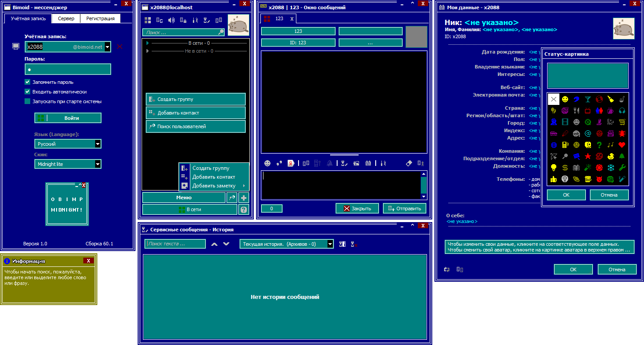Click the eraser icon to clear chat

coord(409,163)
